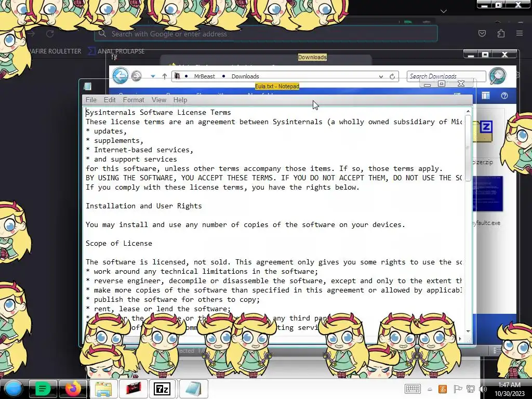This screenshot has height=399, width=532.
Task: Open the green app on taskbar
Action: [43, 389]
